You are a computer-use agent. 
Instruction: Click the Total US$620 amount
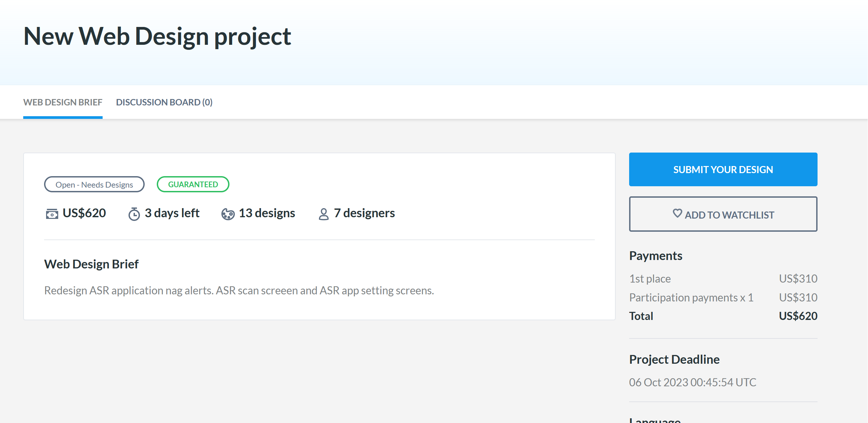[798, 316]
